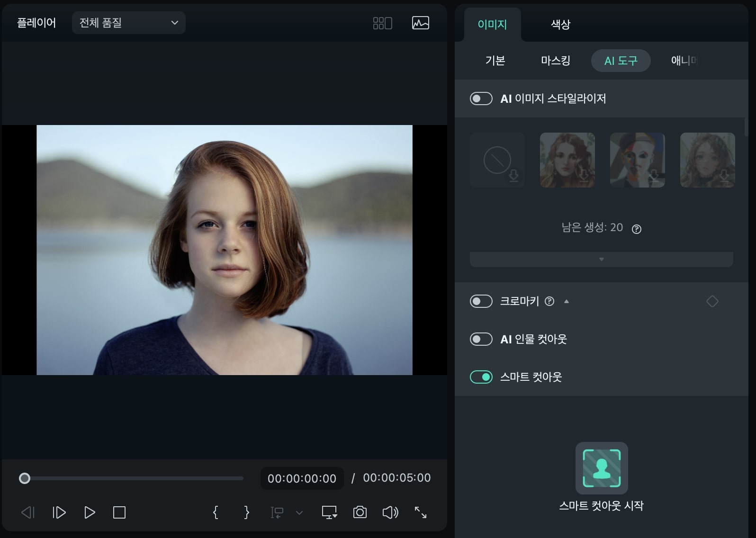
Task: Set mark out point with right brace
Action: [x=246, y=512]
